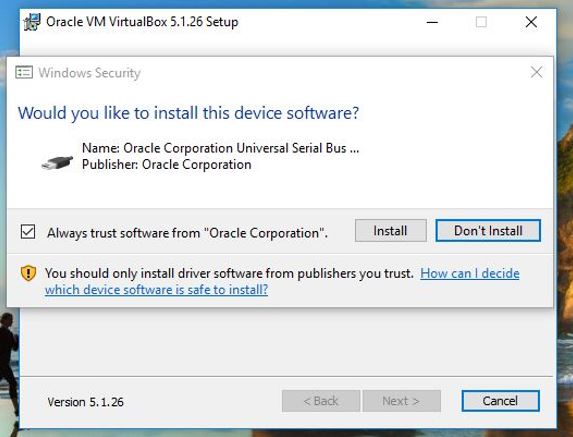Minimize the VirtualBox Setup window
The height and width of the screenshot is (437, 573).
click(432, 22)
